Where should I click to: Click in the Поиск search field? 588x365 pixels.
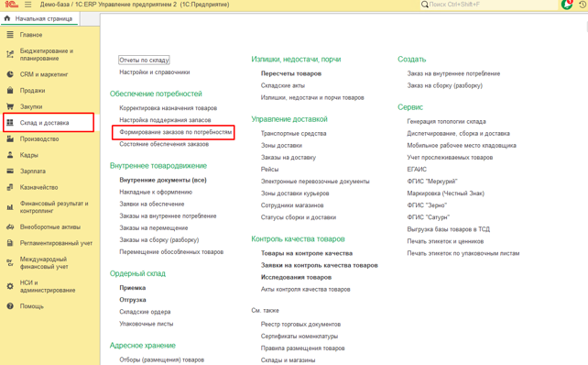click(491, 5)
